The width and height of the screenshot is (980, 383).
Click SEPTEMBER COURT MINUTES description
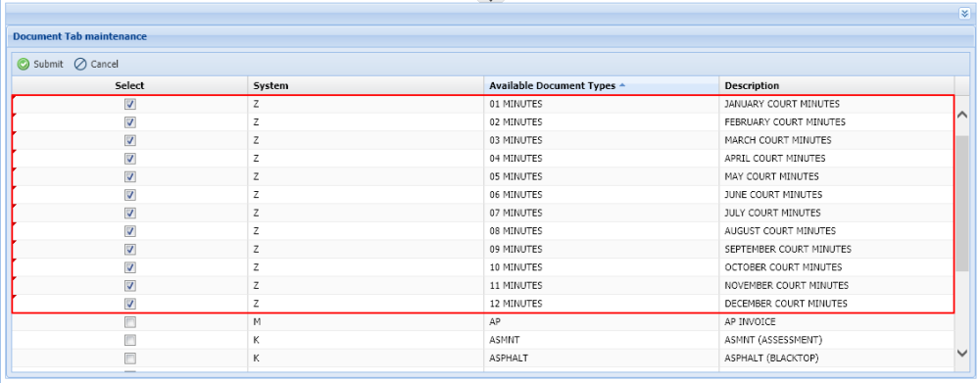pos(788,249)
